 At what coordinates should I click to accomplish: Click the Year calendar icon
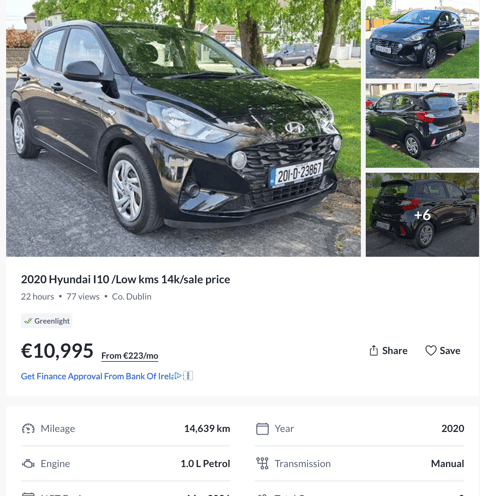[x=262, y=429]
